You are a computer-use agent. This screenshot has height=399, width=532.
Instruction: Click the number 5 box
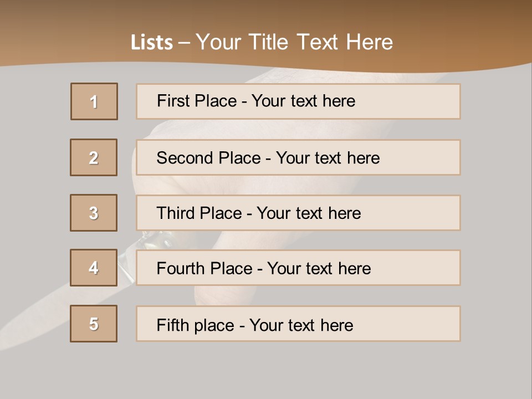(94, 324)
